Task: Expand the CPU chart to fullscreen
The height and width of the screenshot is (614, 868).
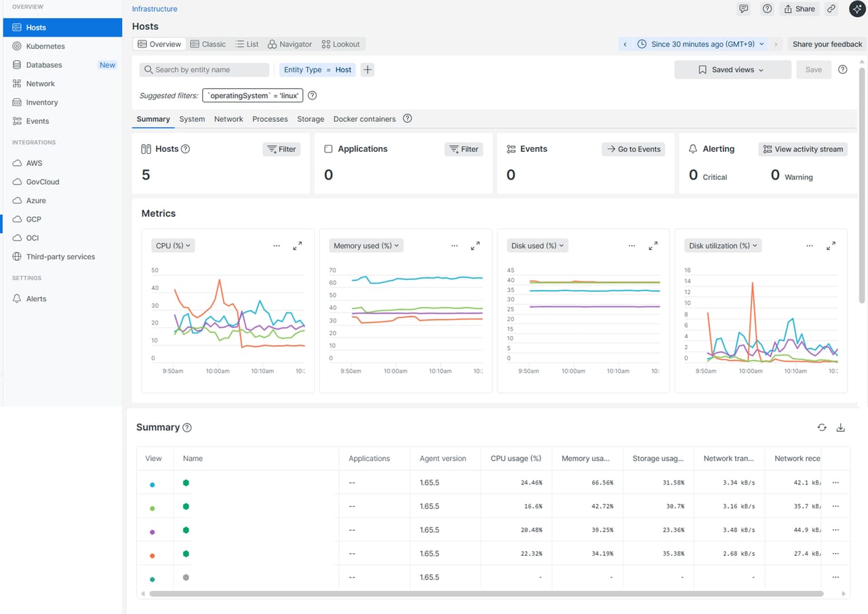Action: [x=297, y=246]
